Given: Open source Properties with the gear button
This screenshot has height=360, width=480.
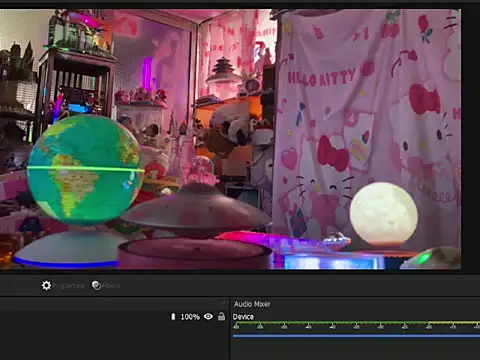Looking at the screenshot, I should (x=63, y=286).
